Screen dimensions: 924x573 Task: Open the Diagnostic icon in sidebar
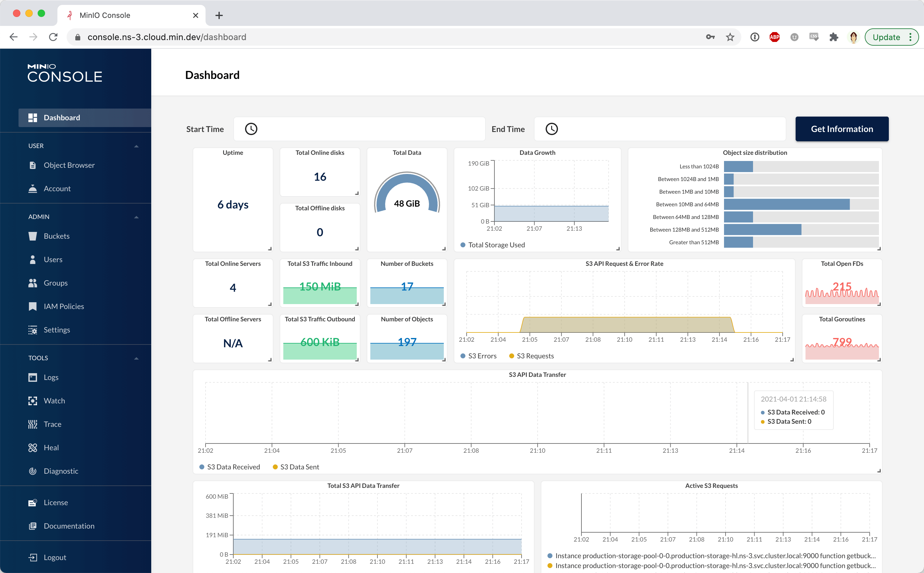33,471
